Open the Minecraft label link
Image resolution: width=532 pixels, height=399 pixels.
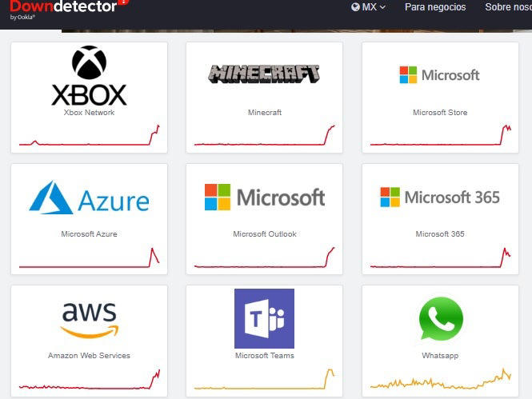click(x=265, y=113)
